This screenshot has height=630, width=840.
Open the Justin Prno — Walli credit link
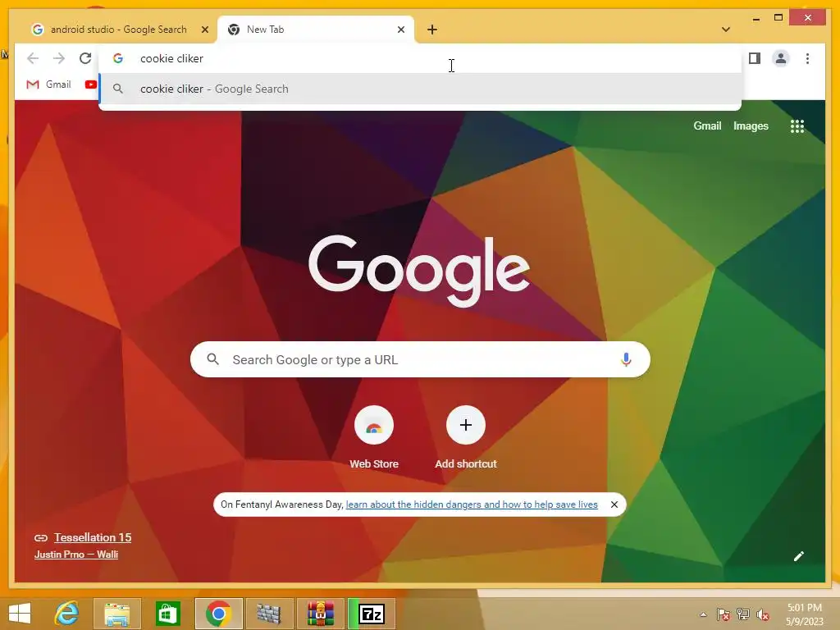click(x=76, y=555)
